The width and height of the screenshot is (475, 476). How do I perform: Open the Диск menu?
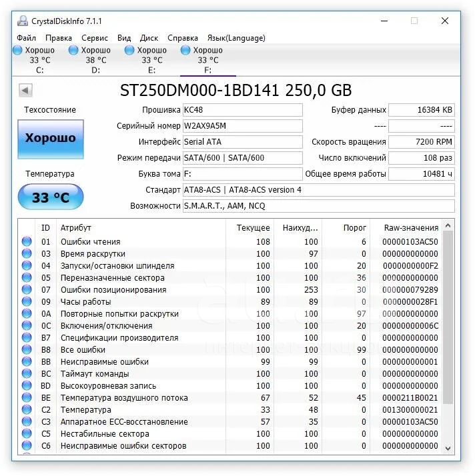tap(149, 38)
